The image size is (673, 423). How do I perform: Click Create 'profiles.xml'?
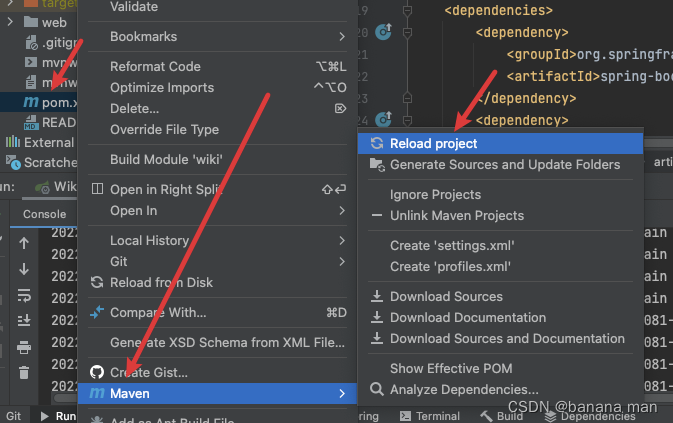tap(500, 266)
